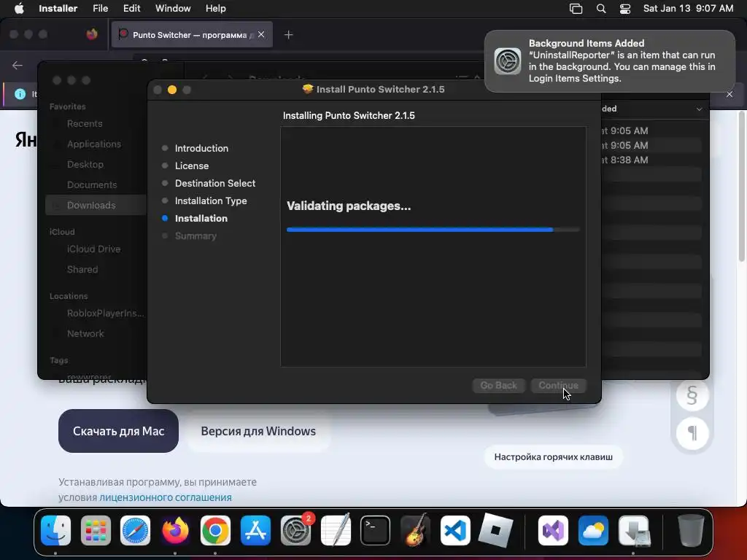Screen dimensions: 747x560
Task: Click the pilcrow ¶ button
Action: tap(692, 433)
